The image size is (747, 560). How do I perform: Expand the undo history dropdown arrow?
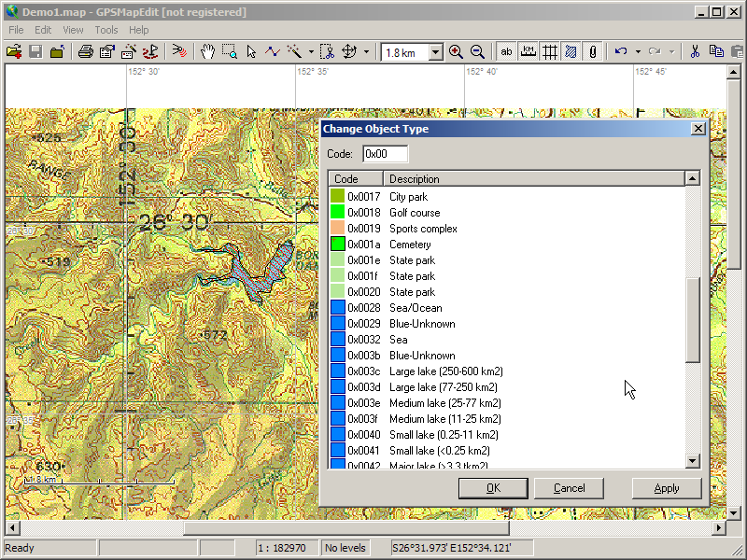click(x=638, y=52)
